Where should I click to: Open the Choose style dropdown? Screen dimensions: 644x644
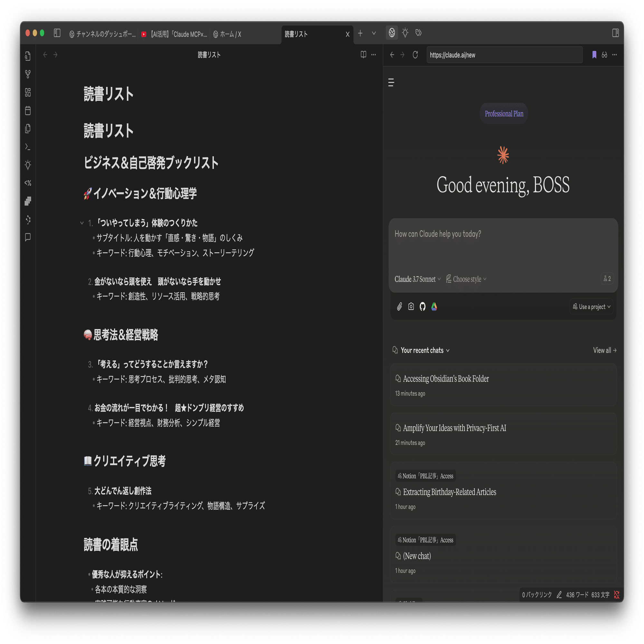[x=466, y=279]
